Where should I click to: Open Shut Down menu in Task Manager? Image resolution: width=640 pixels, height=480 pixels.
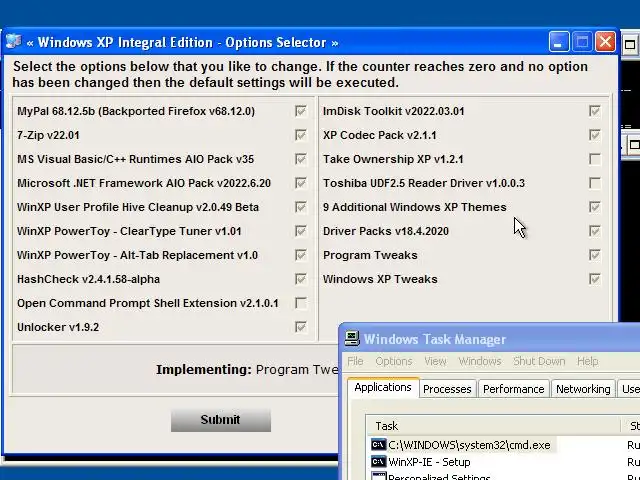[x=539, y=361]
